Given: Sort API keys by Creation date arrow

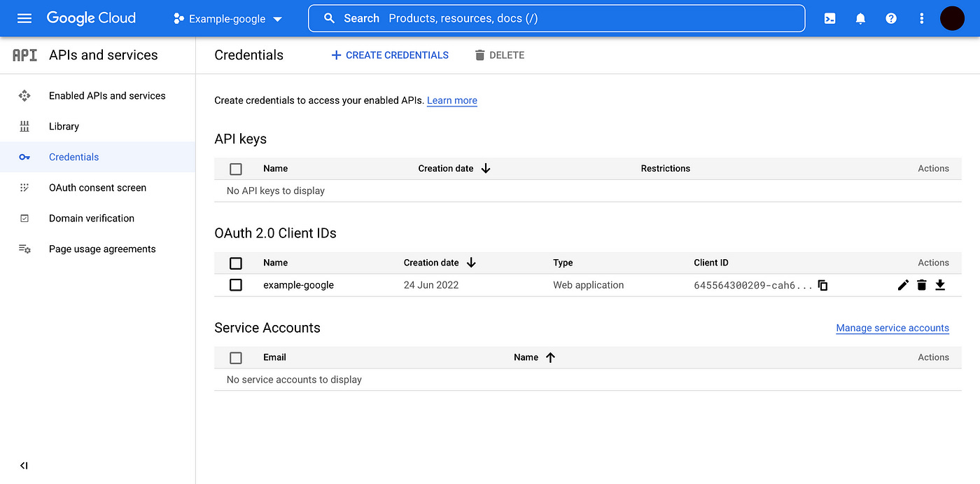Looking at the screenshot, I should (486, 169).
